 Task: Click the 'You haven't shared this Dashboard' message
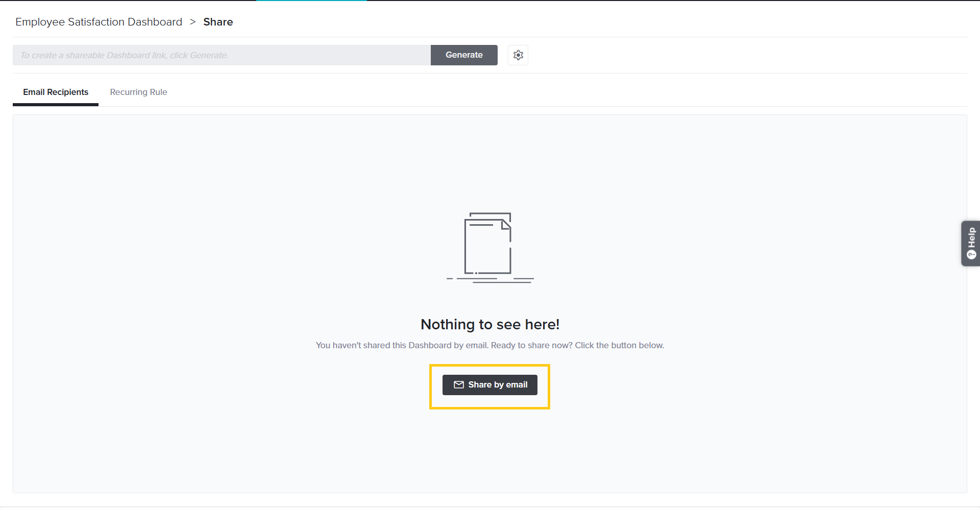(x=490, y=345)
